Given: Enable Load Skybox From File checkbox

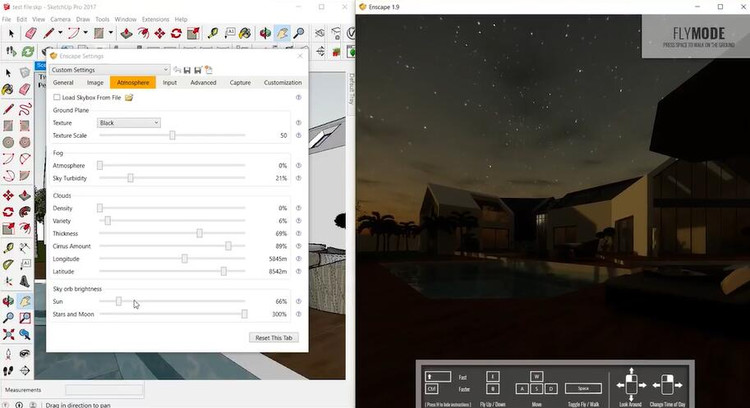Looking at the screenshot, I should pos(56,97).
